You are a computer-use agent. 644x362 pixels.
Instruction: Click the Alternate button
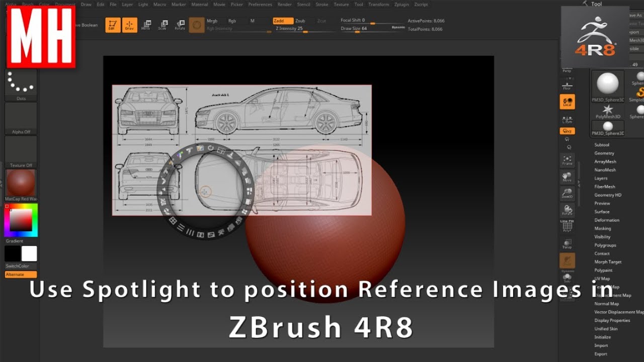coord(21,275)
